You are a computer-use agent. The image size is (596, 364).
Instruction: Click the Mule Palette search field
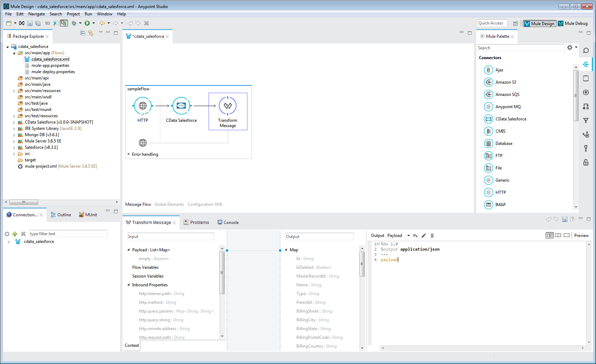(x=521, y=48)
